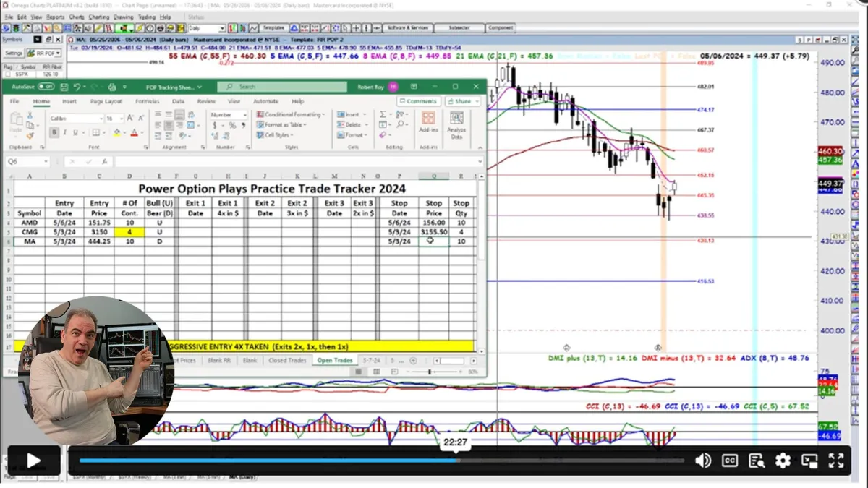The image size is (868, 488).
Task: Open Omega Charts Reports menu
Action: point(55,17)
